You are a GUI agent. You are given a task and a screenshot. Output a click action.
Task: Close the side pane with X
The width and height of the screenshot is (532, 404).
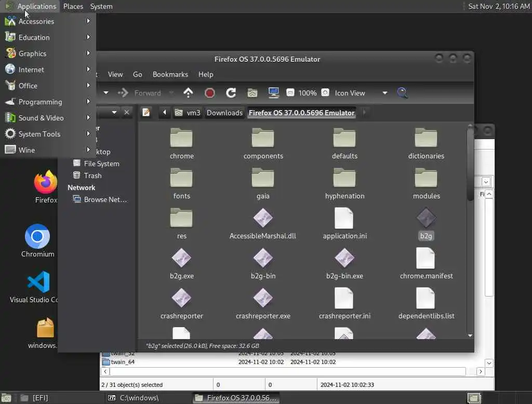(x=127, y=112)
